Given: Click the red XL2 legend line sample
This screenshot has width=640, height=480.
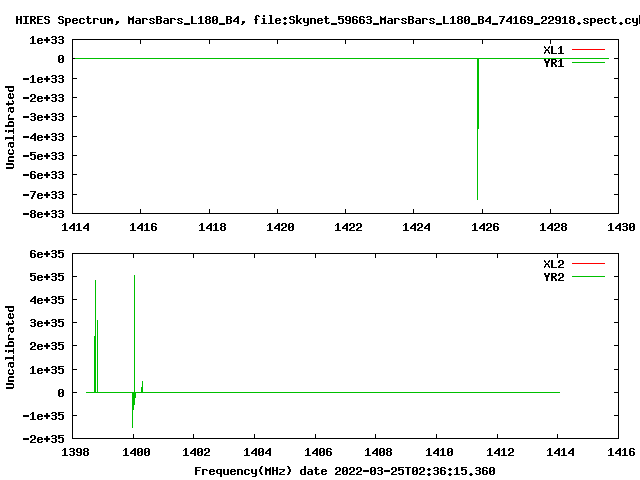Looking at the screenshot, I should (588, 264).
